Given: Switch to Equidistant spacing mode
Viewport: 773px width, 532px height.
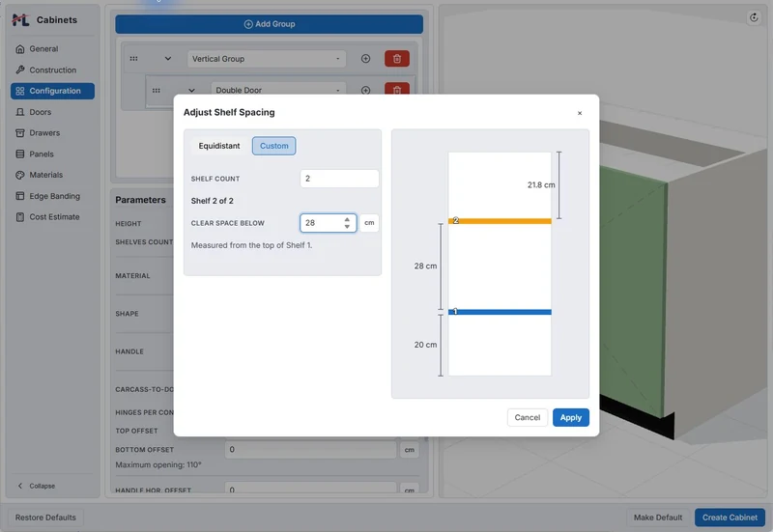Looking at the screenshot, I should pos(219,146).
